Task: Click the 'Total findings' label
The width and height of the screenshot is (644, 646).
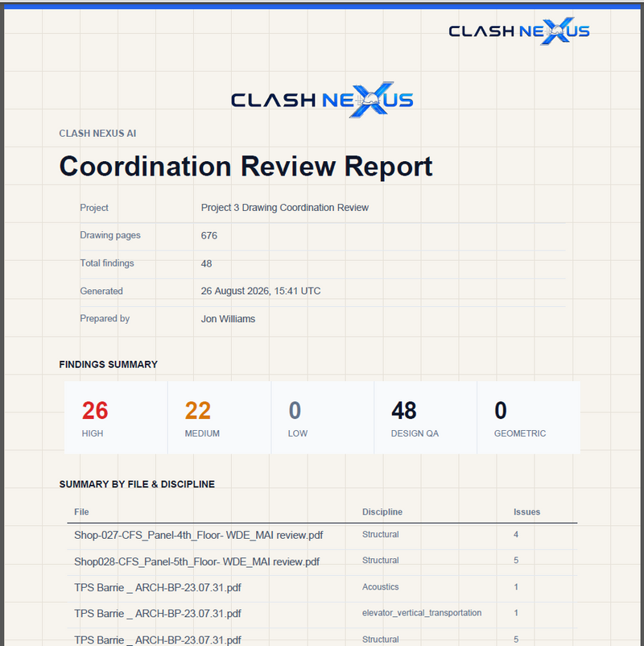Action: click(x=106, y=263)
